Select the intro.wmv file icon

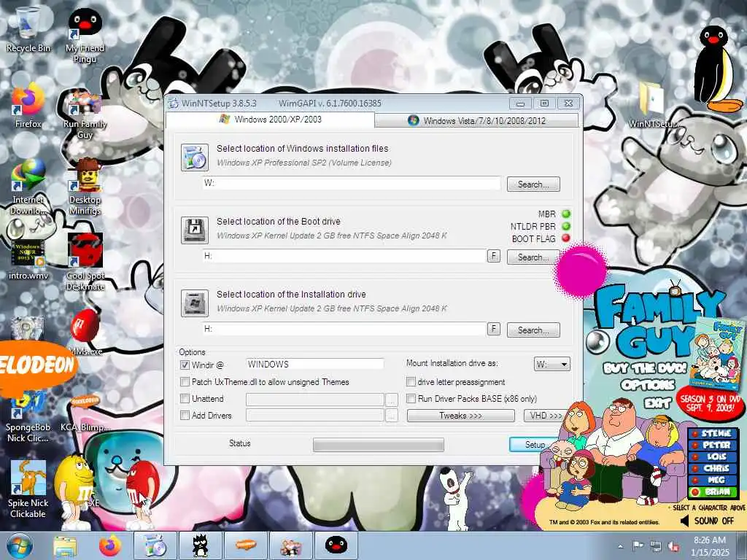tap(28, 260)
